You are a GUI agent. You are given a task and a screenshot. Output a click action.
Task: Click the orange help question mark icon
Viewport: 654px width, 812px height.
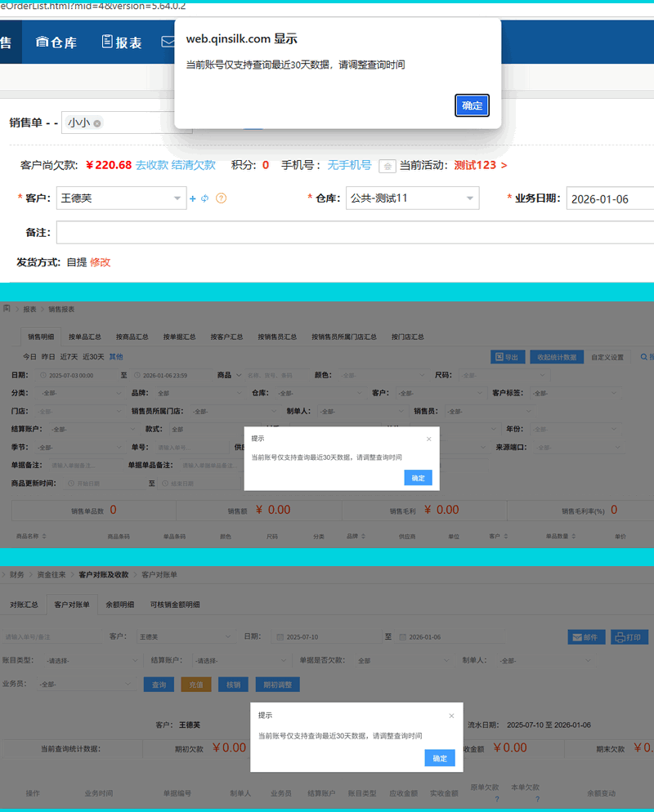(x=221, y=199)
